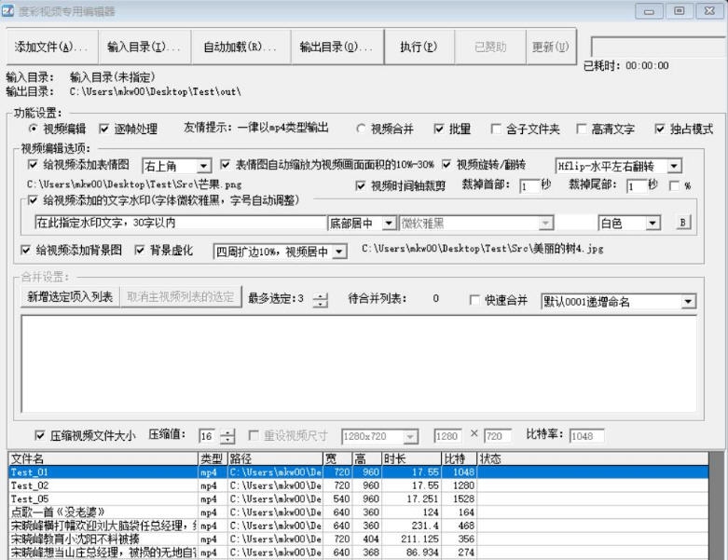Select the 点歌一首《没老婆》 row
Screen dimensions: 728x560
click(359, 512)
